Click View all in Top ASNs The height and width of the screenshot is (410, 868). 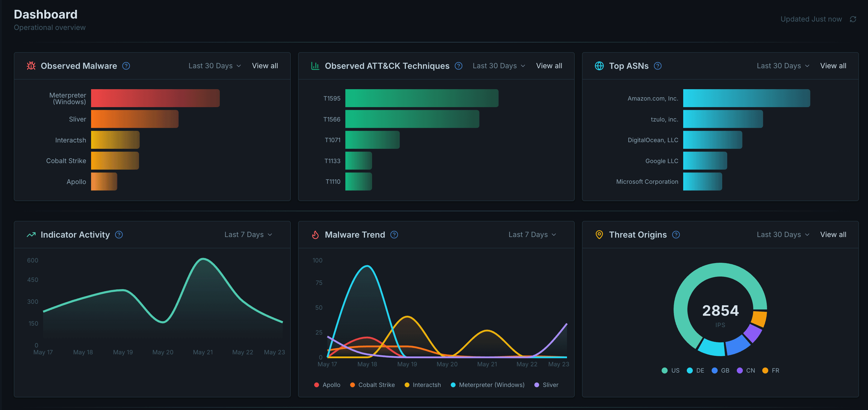click(833, 66)
